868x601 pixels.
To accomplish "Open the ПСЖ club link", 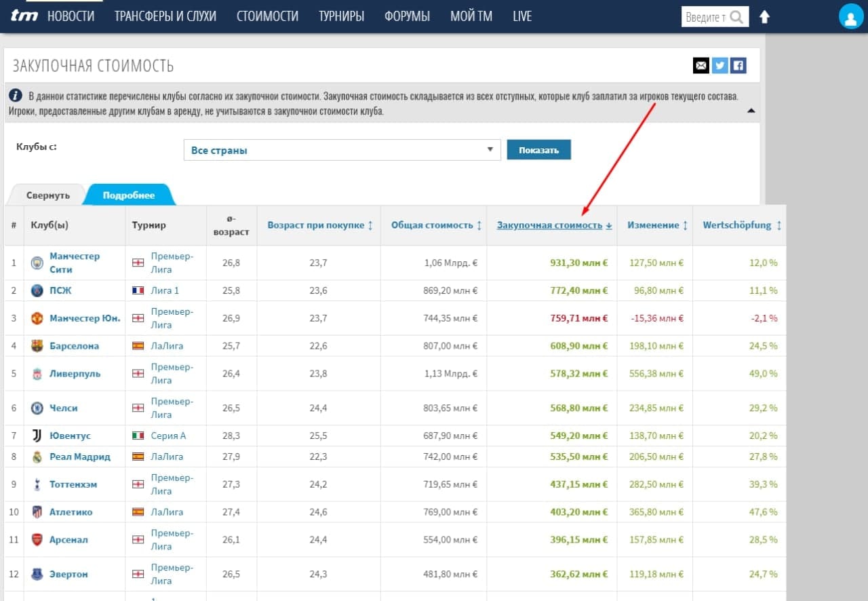I will point(60,290).
